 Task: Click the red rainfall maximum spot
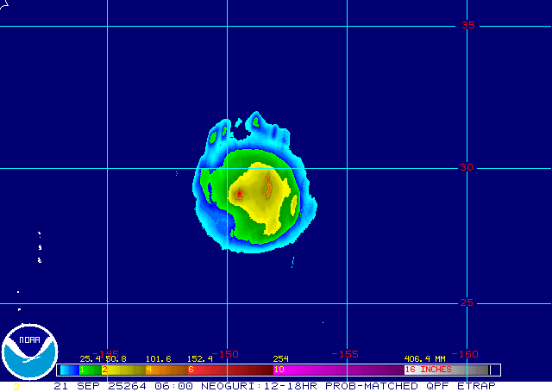(x=239, y=195)
